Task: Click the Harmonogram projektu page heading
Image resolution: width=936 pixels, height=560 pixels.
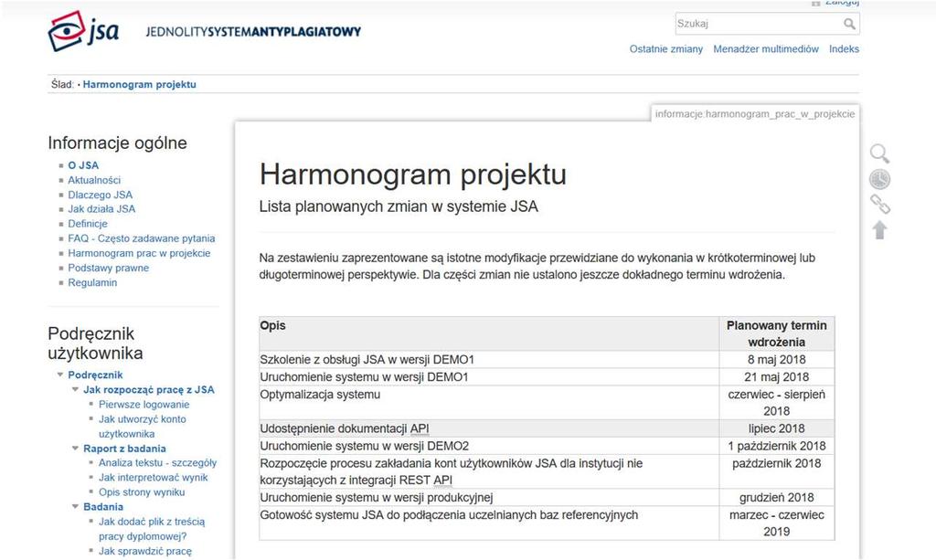Action: click(412, 174)
